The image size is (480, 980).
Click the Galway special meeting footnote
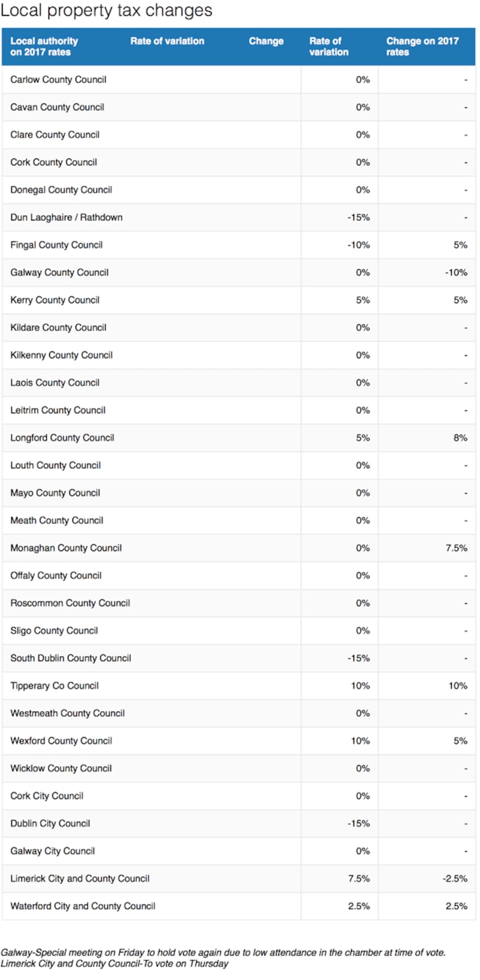(223, 952)
